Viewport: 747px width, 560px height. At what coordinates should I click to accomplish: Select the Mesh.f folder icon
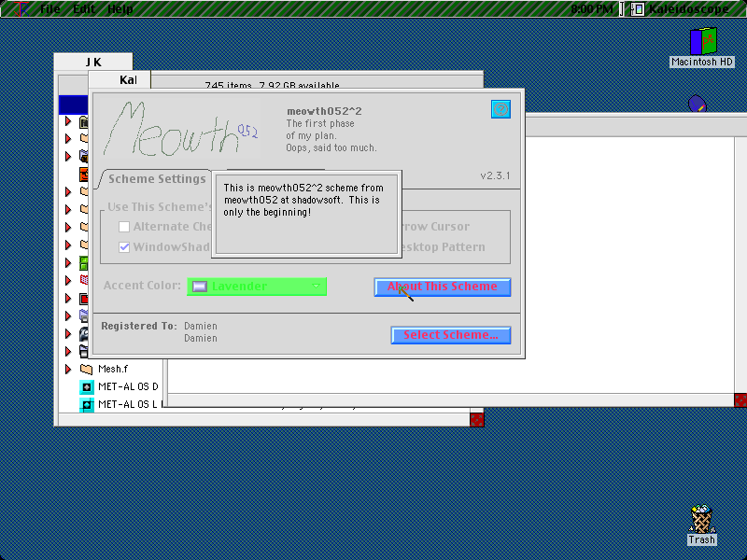point(86,369)
